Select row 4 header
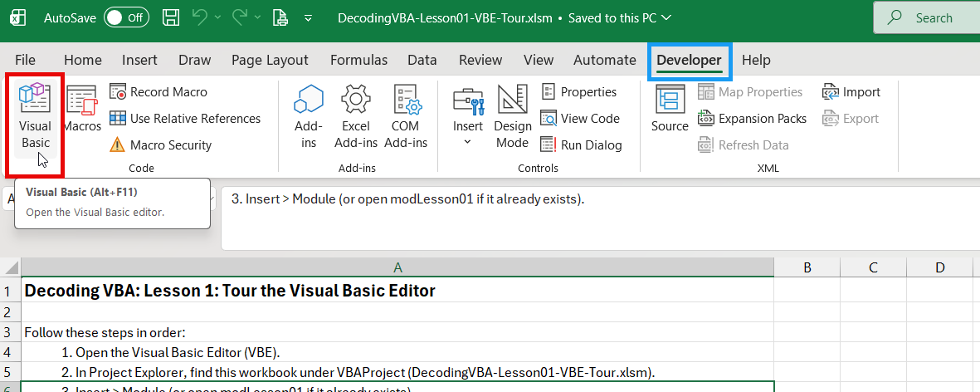 (x=11, y=352)
